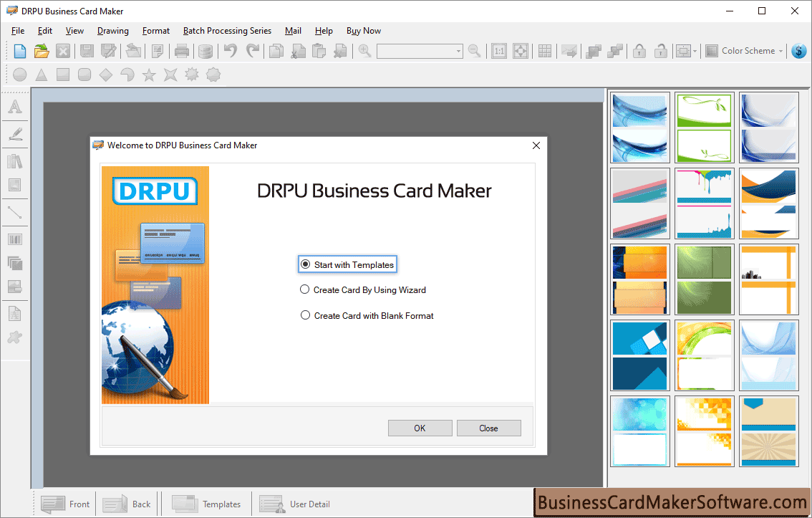Choose the beige sunburst template thumbnail
The width and height of the screenshot is (812, 518).
(x=768, y=431)
